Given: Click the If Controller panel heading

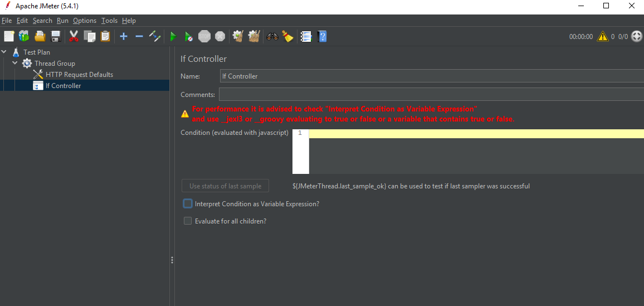Looking at the screenshot, I should click(203, 59).
